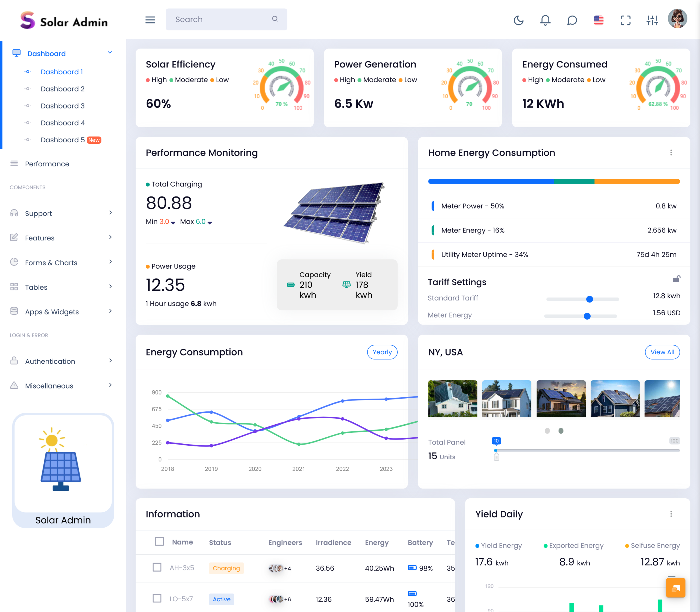Open Dashboard 2 page
The height and width of the screenshot is (612, 700).
[x=63, y=89]
